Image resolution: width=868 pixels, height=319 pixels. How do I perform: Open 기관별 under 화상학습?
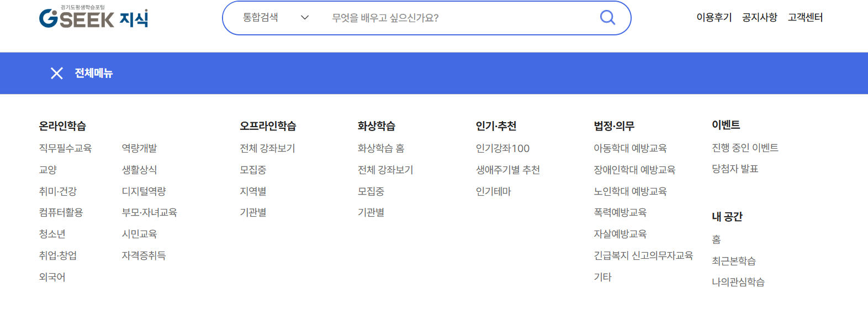tap(371, 212)
